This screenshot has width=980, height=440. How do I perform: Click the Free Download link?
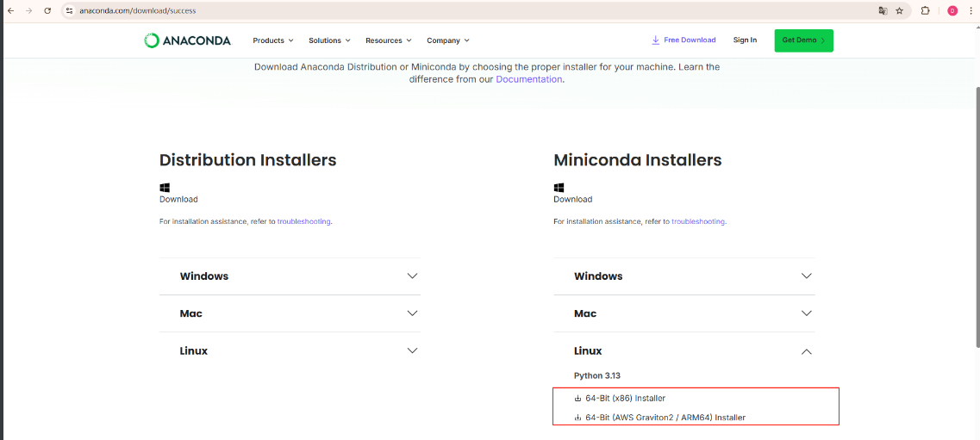(690, 40)
